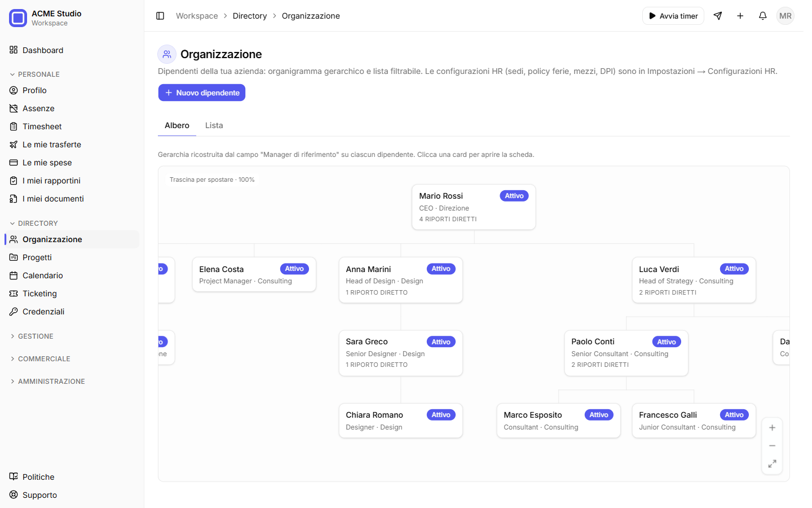The width and height of the screenshot is (812, 508).
Task: Click Nuovo dipendente button
Action: [x=202, y=93]
